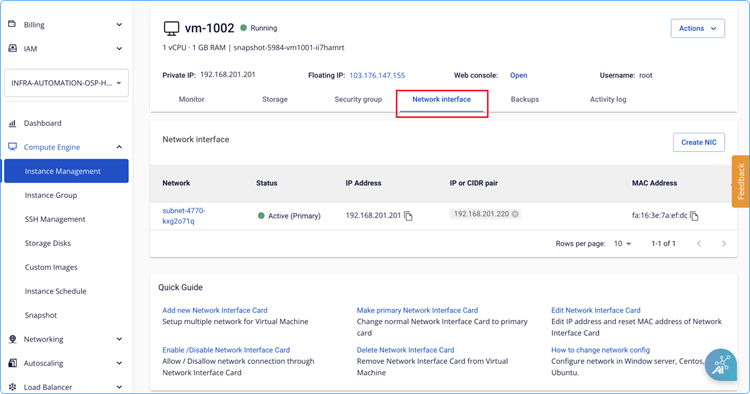This screenshot has height=394, width=750.
Task: Click the Autoscaling icon in sidebar
Action: point(12,363)
